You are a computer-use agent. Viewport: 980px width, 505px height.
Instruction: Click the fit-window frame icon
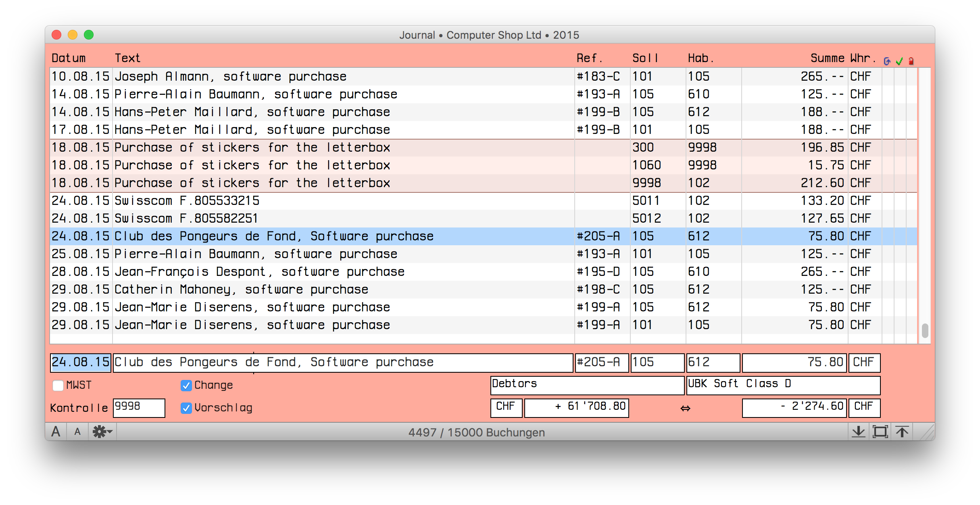pyautogui.click(x=880, y=432)
